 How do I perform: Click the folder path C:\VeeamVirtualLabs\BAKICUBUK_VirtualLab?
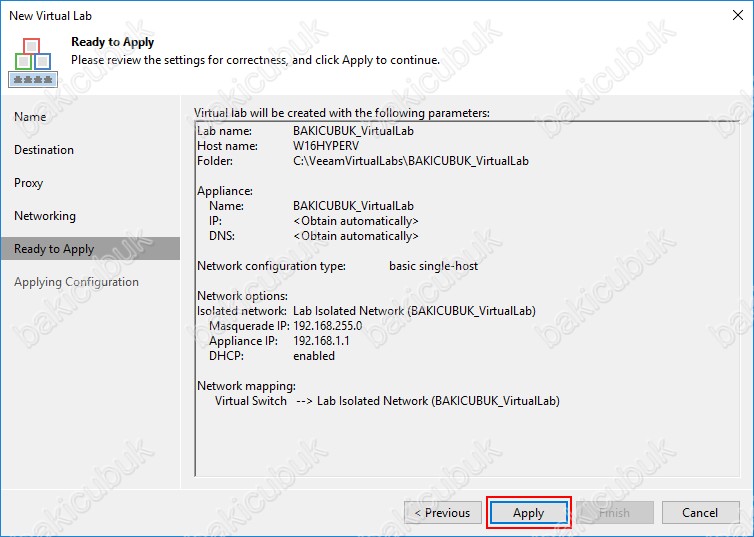411,161
